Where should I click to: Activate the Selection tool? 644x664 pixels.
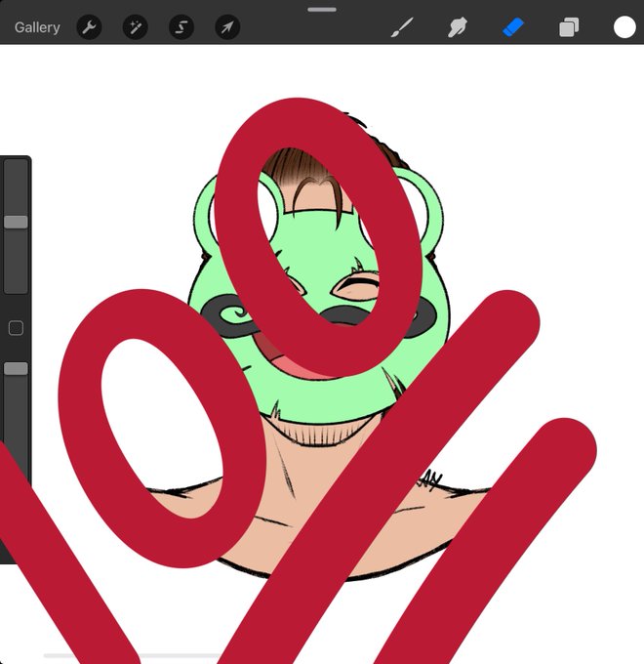[181, 27]
